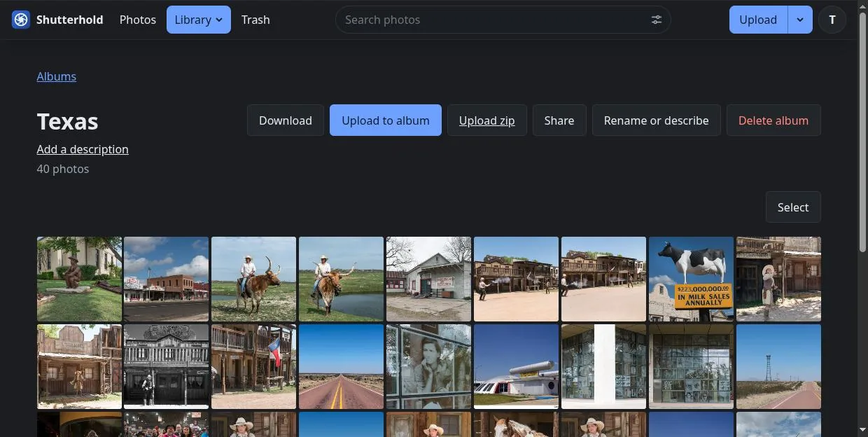Go to the Photos section
Image resolution: width=868 pixels, height=437 pixels.
(138, 20)
